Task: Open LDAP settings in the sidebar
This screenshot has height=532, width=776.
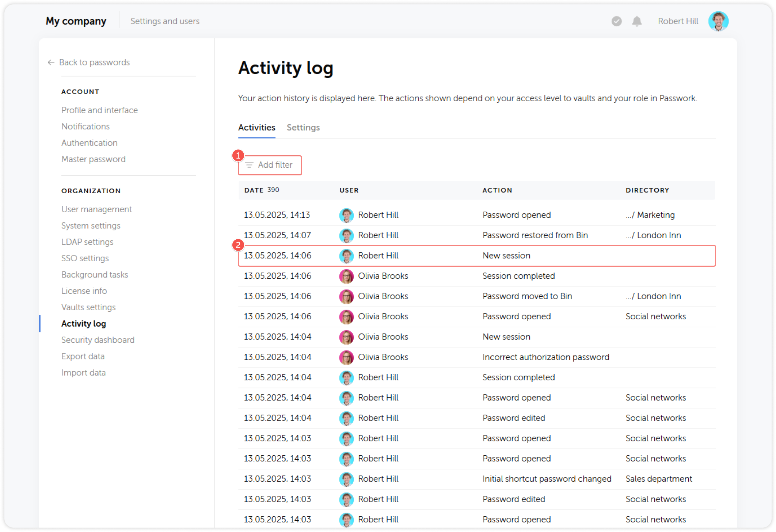Action: pos(87,242)
